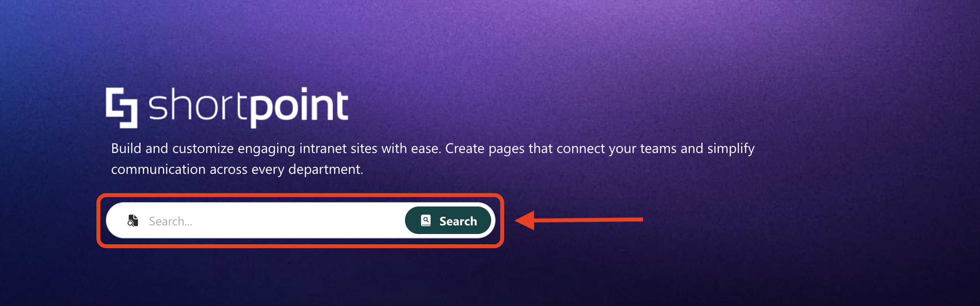Click the red highlight border around the search bar
The width and height of the screenshot is (980, 306).
[300, 195]
